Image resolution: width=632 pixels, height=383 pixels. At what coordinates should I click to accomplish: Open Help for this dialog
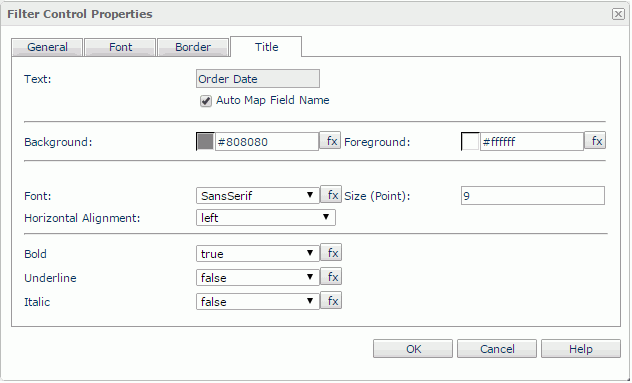point(580,349)
